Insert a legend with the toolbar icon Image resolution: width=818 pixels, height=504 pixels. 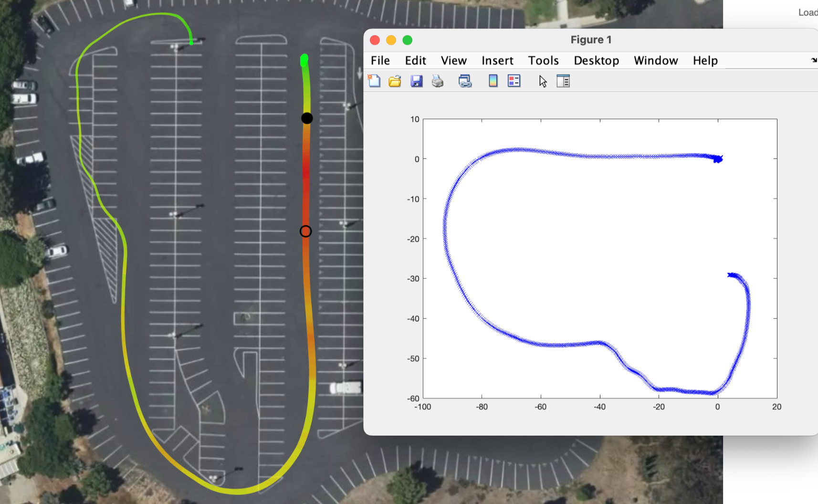click(x=514, y=81)
